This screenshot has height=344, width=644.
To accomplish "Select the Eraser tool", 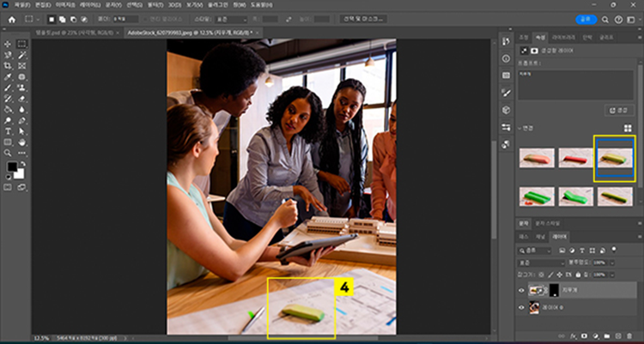I will (x=21, y=99).
